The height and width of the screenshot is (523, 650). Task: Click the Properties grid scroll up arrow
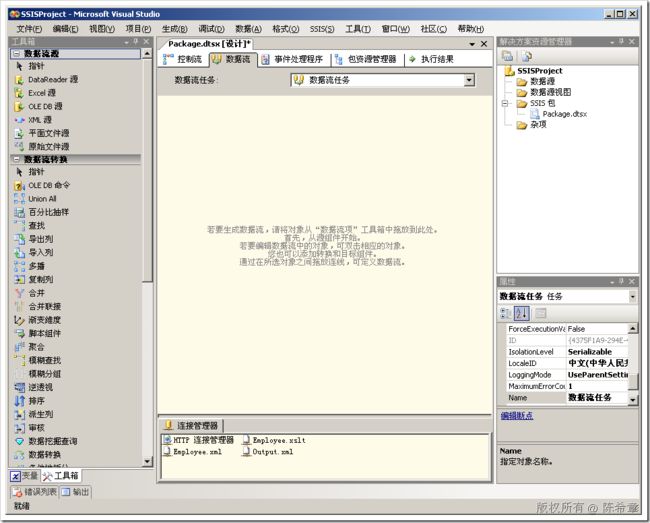coord(633,329)
